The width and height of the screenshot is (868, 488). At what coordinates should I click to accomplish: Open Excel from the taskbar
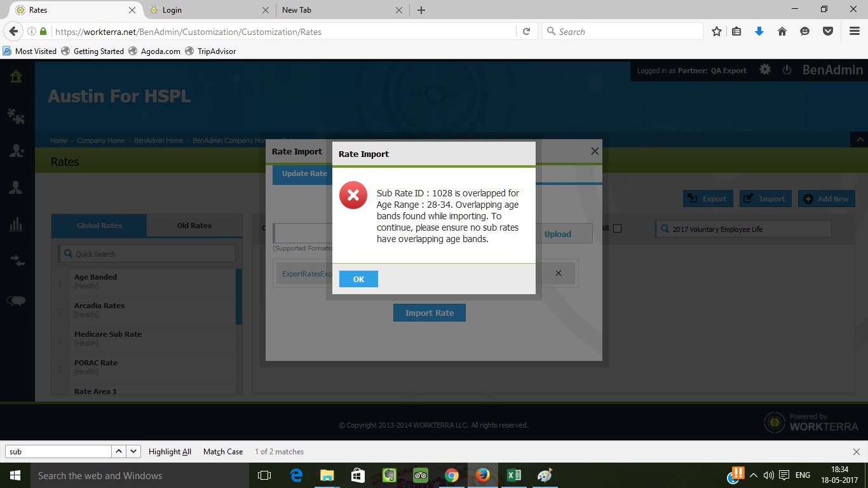(x=514, y=475)
